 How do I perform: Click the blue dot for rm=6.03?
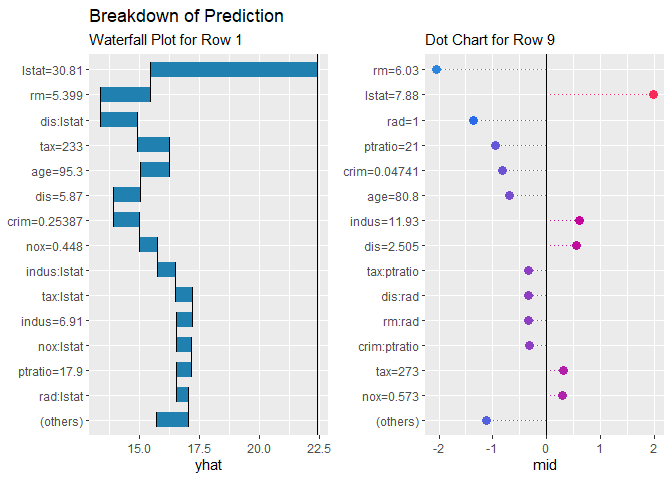(436, 70)
